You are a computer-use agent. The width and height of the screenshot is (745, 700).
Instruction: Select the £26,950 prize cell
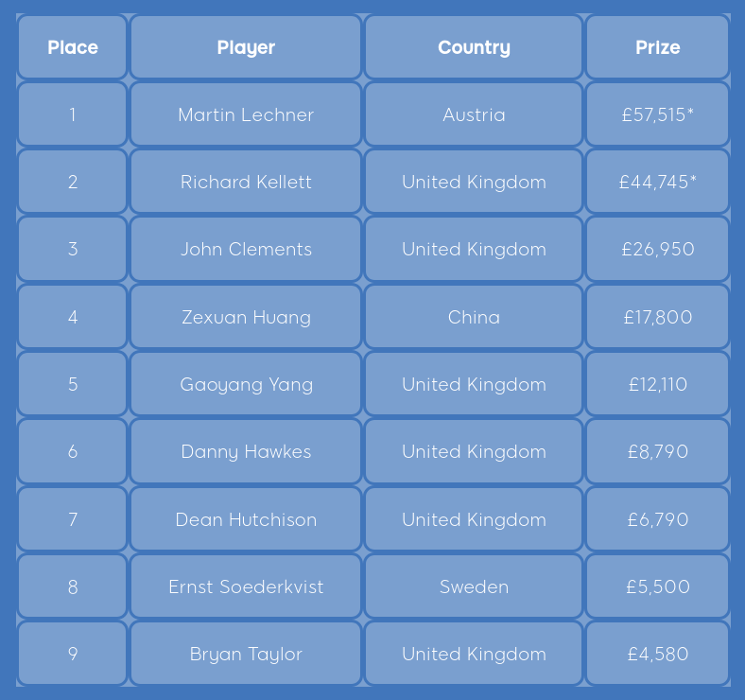pos(658,249)
